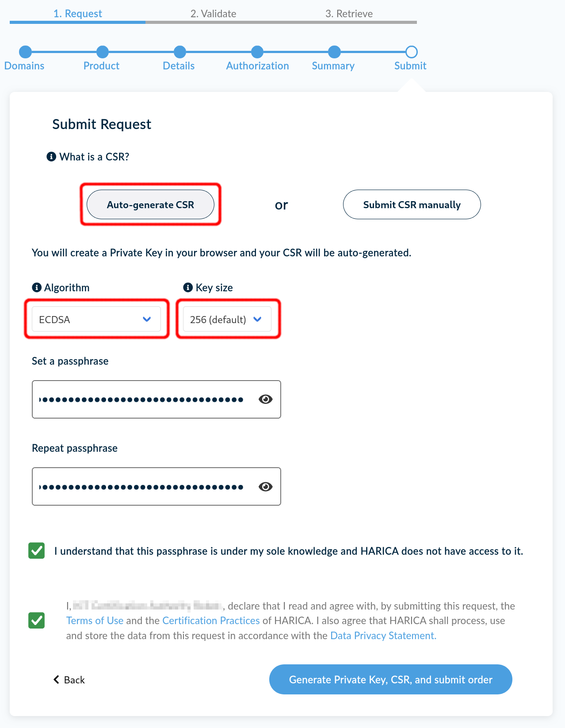The image size is (565, 728).
Task: Open the Data Privacy Statement link
Action: point(383,636)
